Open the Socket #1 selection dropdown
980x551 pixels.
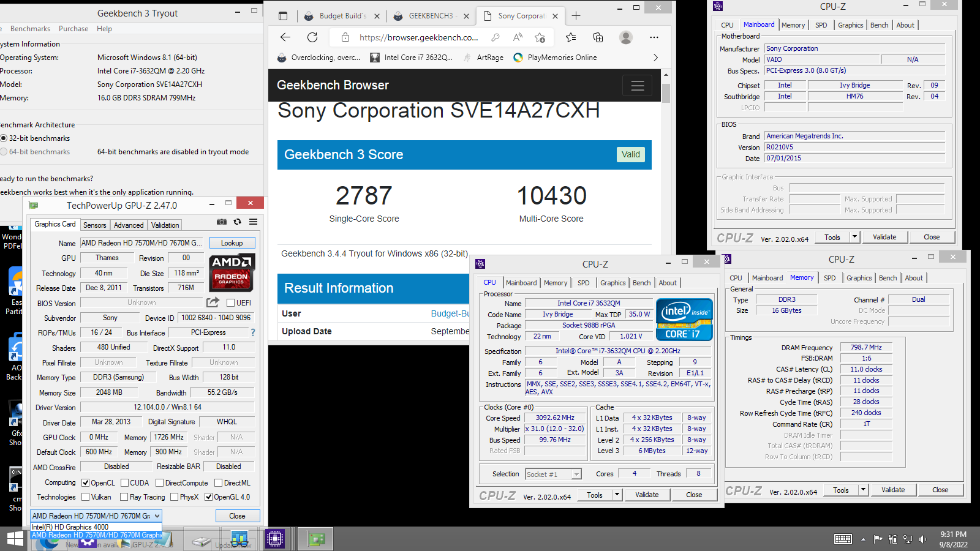click(x=576, y=474)
